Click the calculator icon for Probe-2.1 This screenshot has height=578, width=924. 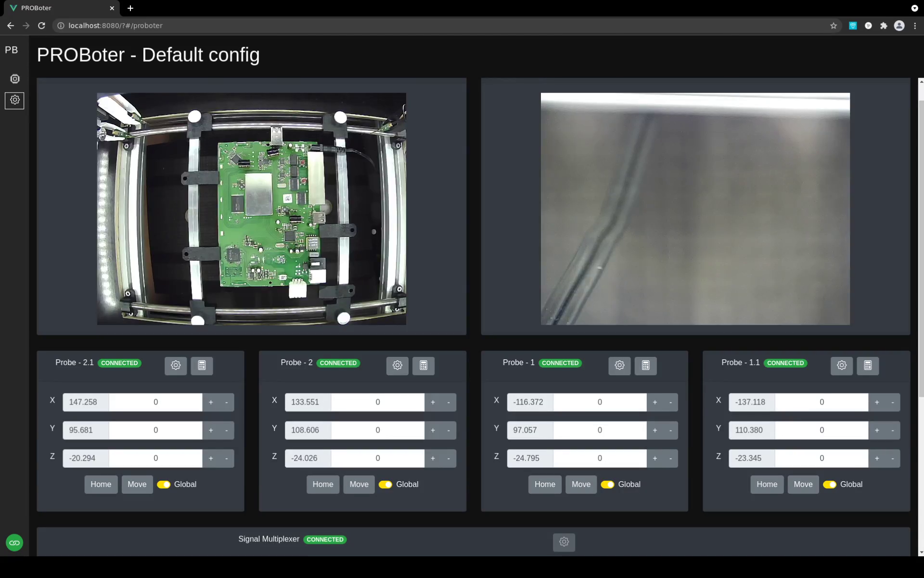click(202, 365)
